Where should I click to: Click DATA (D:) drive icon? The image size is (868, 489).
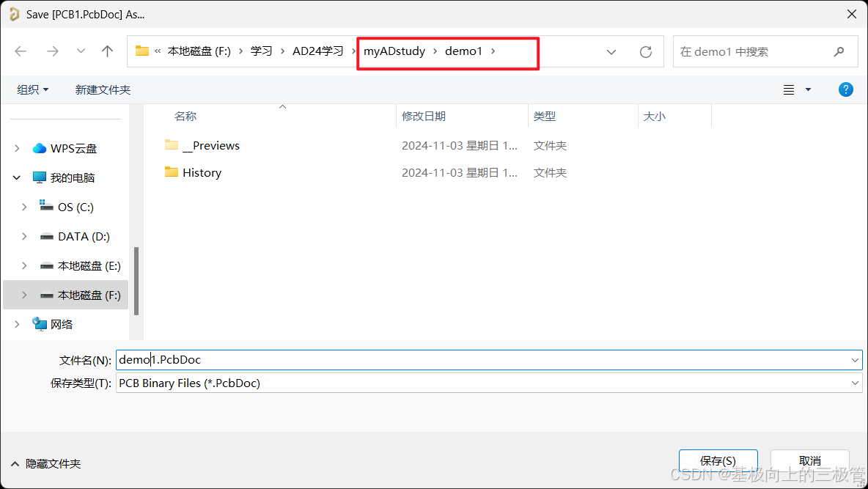pyautogui.click(x=47, y=237)
